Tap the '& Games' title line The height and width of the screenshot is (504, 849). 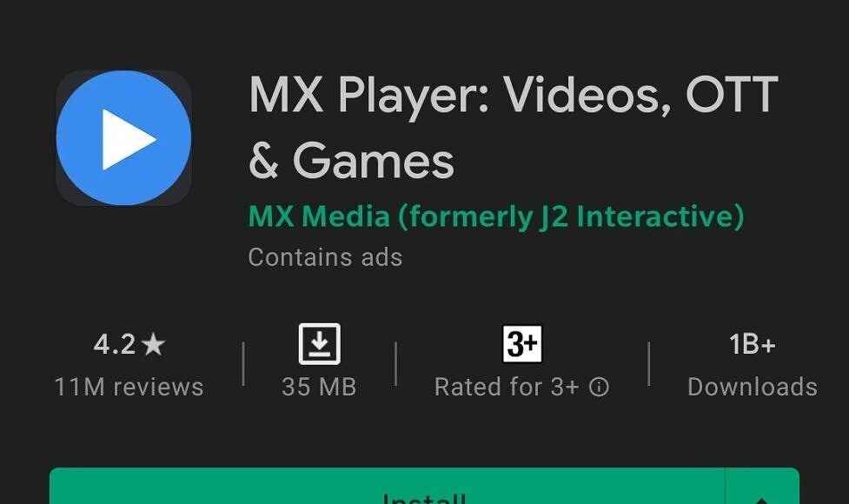351,160
